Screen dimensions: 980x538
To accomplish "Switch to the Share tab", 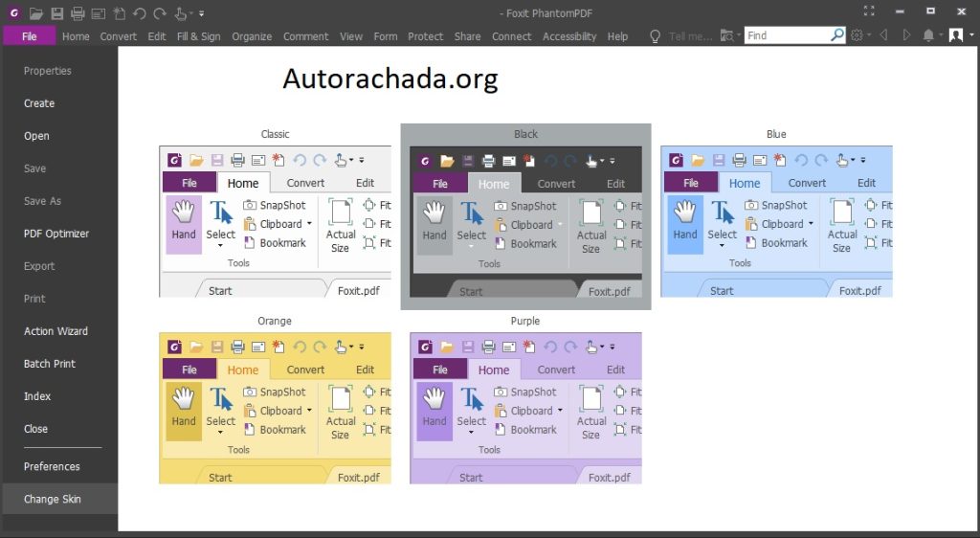I will pos(467,36).
